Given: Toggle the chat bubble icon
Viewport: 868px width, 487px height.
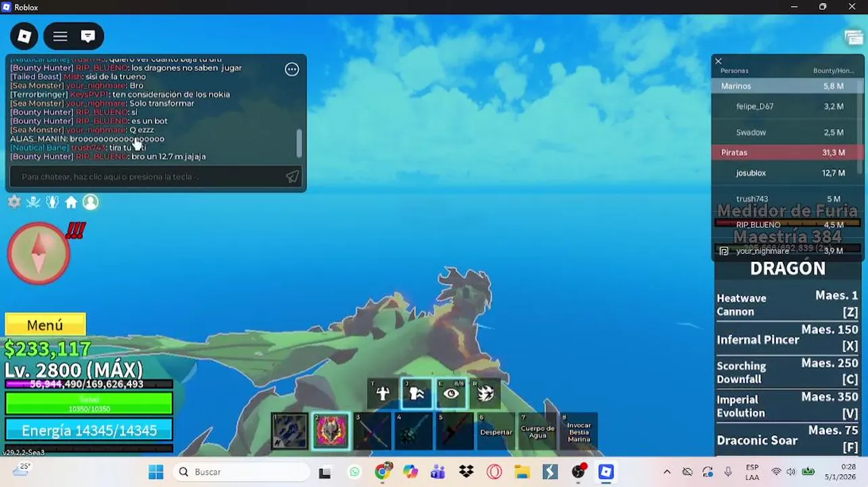Looking at the screenshot, I should tap(88, 37).
